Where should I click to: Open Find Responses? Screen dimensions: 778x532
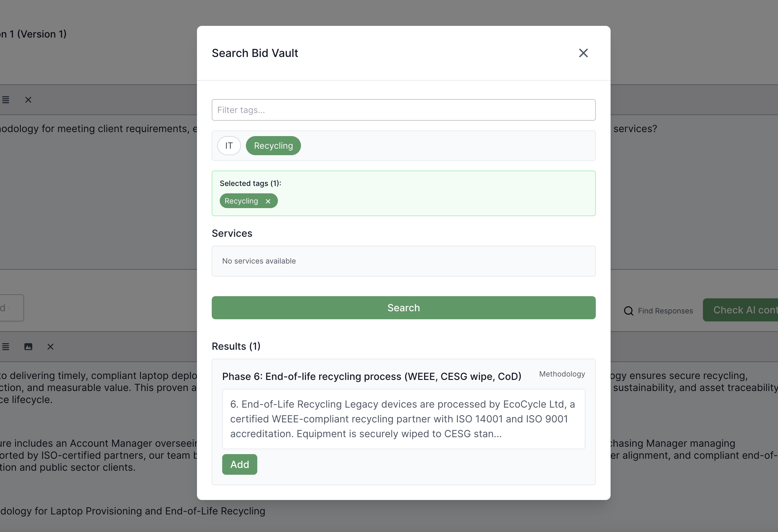click(665, 311)
